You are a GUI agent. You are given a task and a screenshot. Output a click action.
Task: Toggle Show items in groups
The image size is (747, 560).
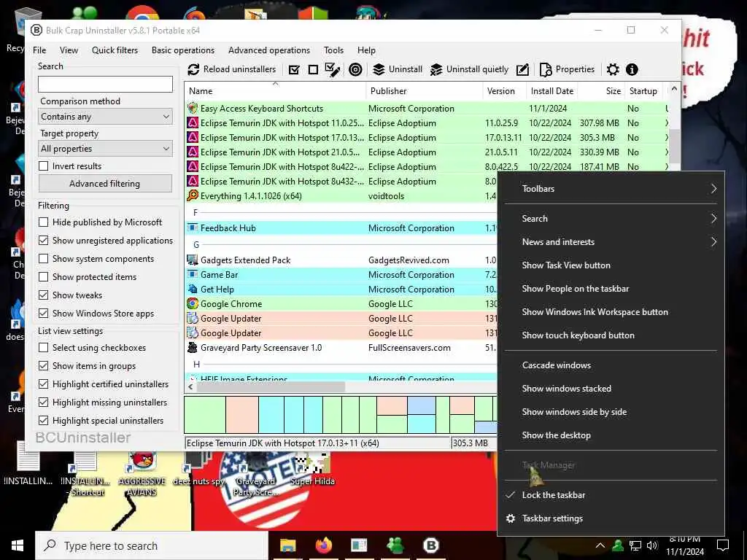(43, 366)
